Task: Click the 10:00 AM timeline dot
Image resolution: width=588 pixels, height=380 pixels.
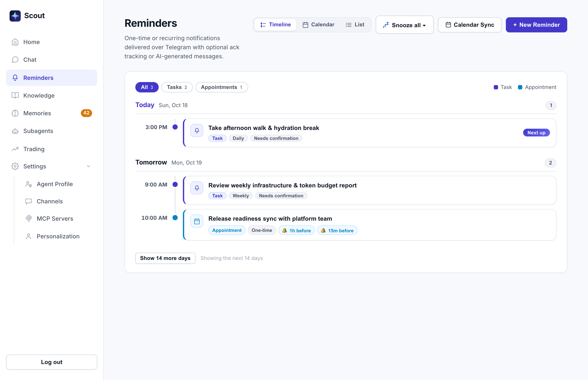Action: 175,218
